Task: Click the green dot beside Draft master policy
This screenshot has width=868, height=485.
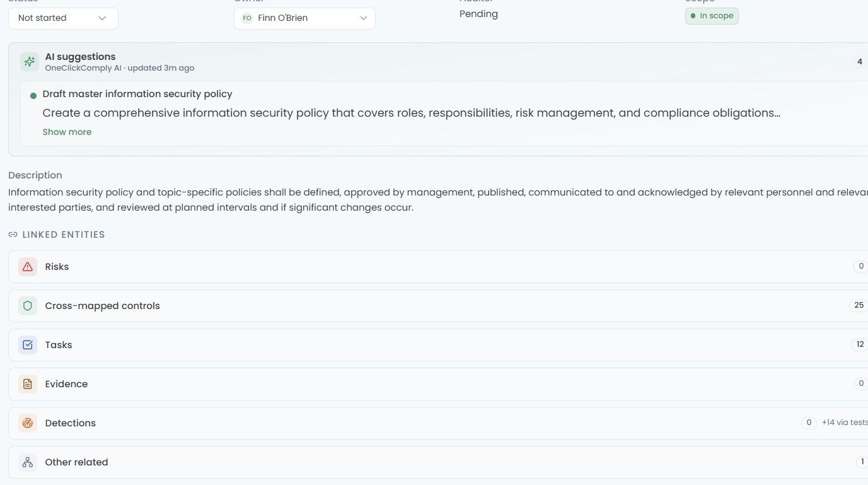Action: pos(33,96)
